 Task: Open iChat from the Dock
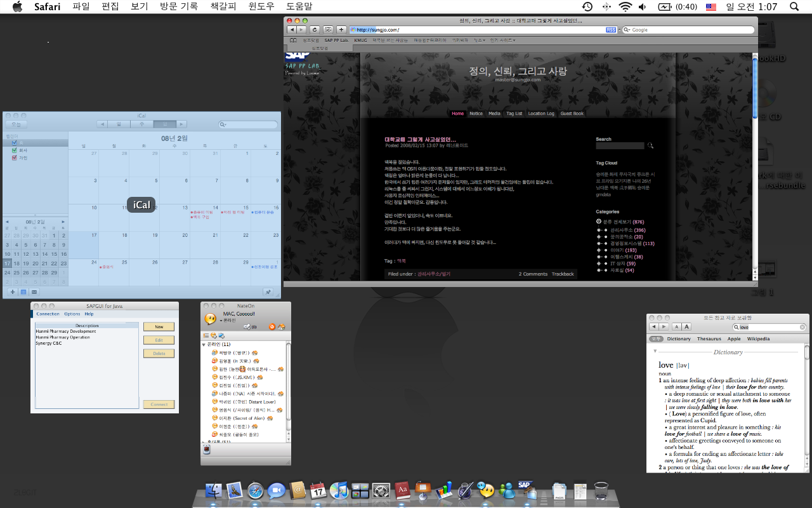(x=277, y=491)
